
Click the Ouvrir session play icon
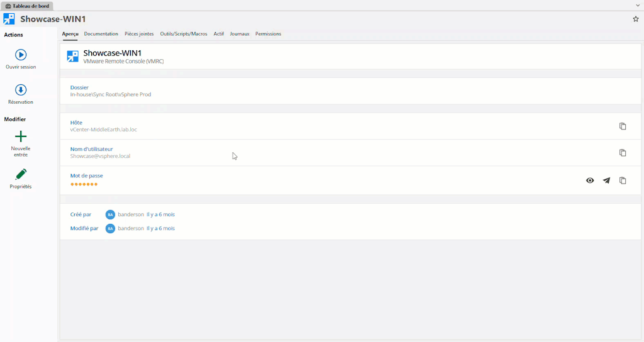21,55
